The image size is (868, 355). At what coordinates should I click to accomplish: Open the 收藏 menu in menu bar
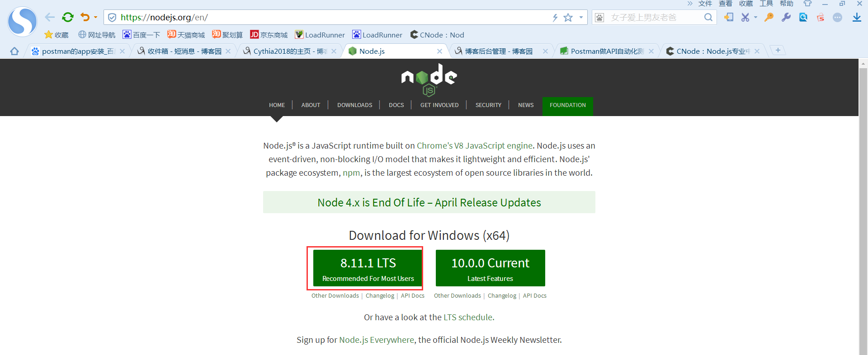pyautogui.click(x=746, y=4)
